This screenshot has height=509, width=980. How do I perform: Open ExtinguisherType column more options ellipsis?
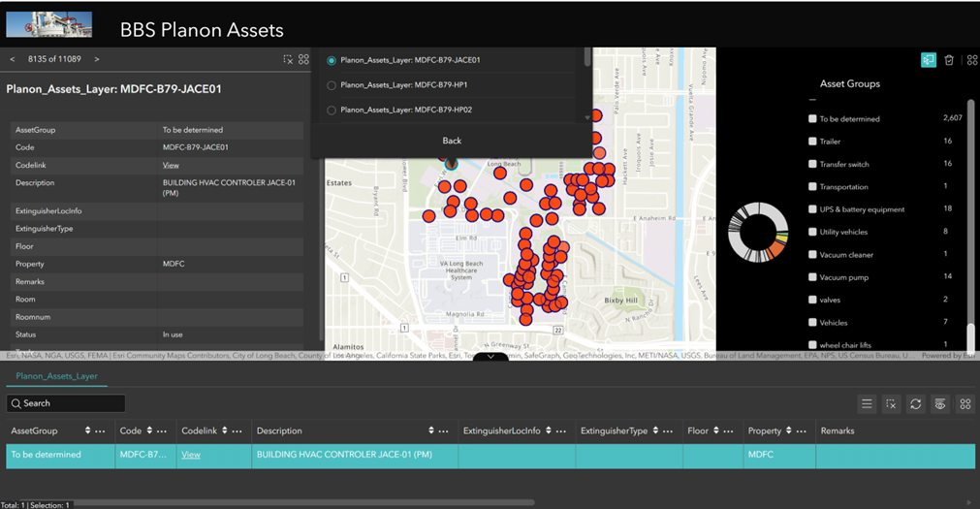coord(668,431)
